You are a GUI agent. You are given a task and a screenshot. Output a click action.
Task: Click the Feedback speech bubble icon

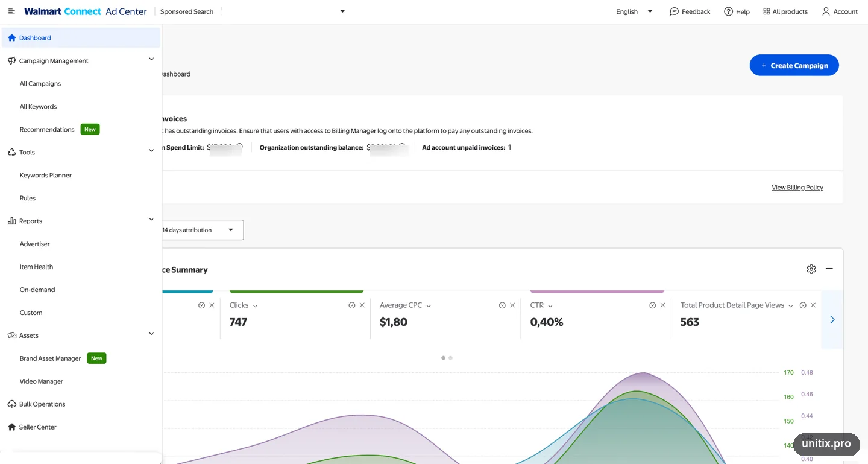674,11
